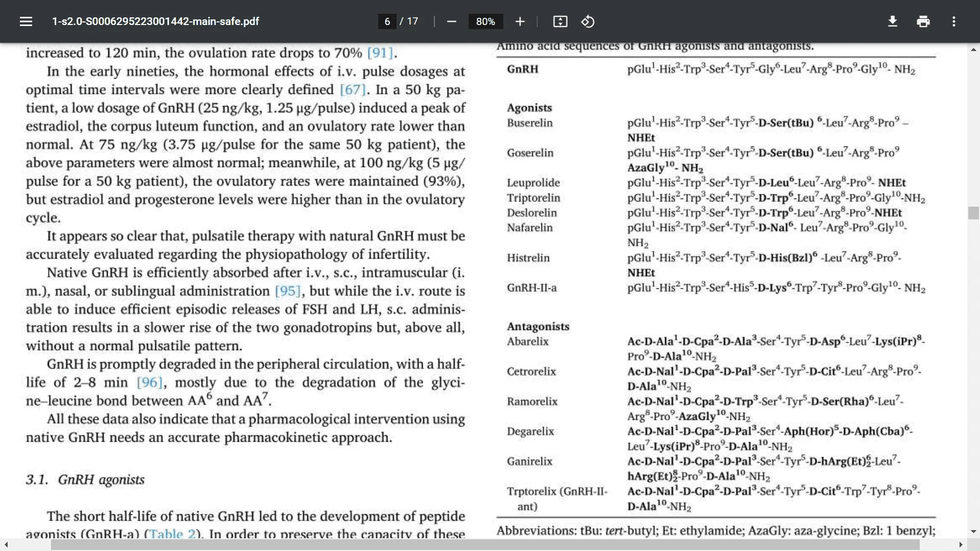
Task: Click the 'Deslorelin' table row label
Action: (x=532, y=213)
